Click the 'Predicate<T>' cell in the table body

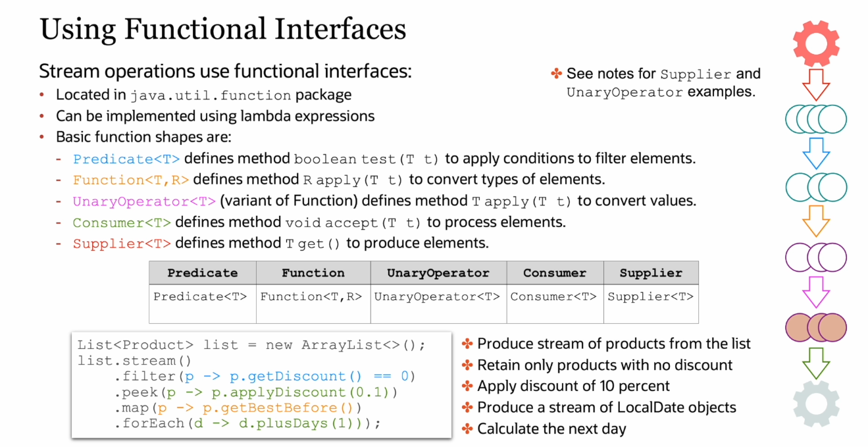coord(203,303)
